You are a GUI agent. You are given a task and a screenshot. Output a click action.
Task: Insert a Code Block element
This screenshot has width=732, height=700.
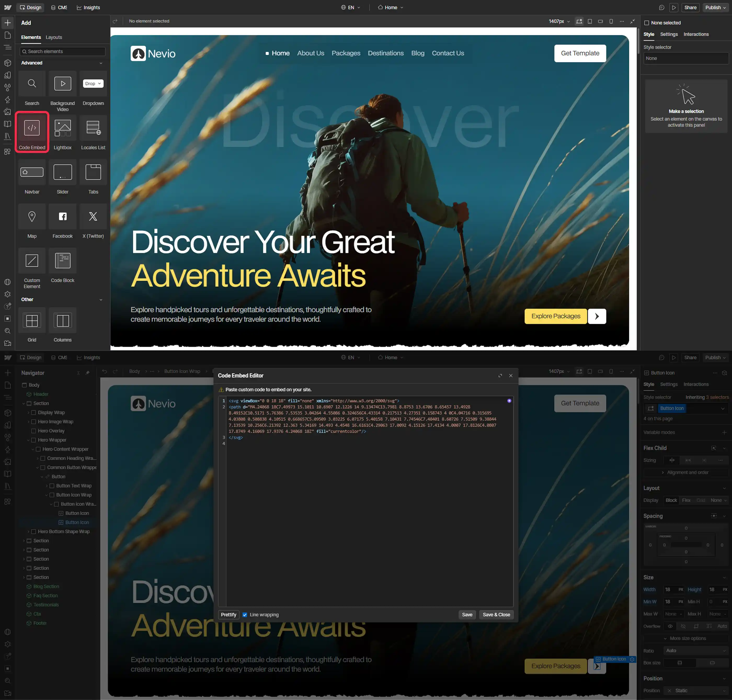pyautogui.click(x=63, y=266)
